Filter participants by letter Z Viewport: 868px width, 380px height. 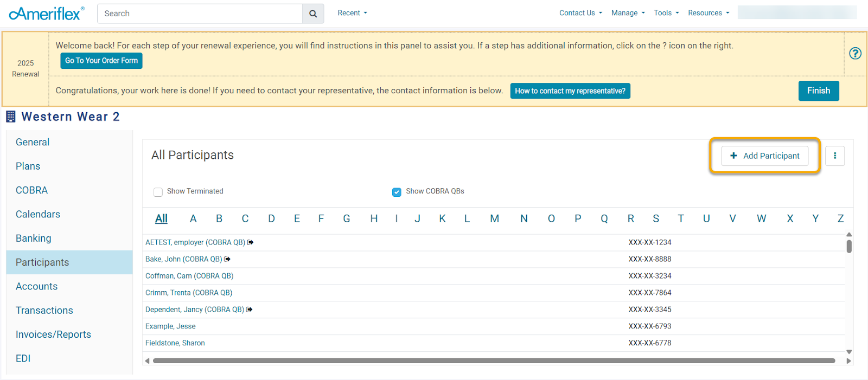click(840, 218)
